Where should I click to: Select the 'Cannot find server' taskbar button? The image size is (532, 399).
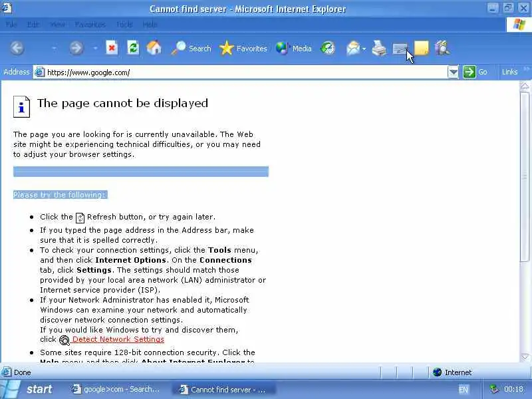tap(223, 389)
